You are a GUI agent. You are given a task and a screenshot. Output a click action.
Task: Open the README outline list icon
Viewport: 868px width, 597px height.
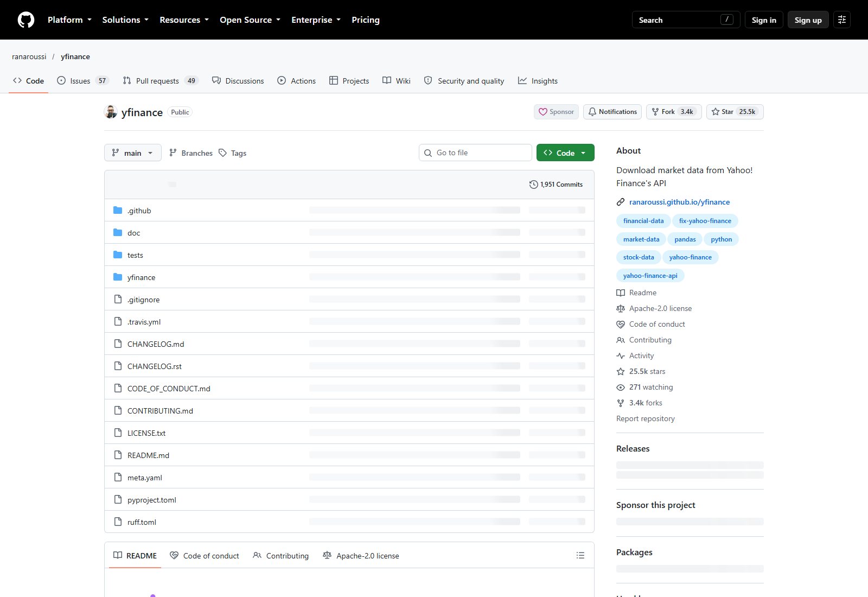(x=580, y=555)
